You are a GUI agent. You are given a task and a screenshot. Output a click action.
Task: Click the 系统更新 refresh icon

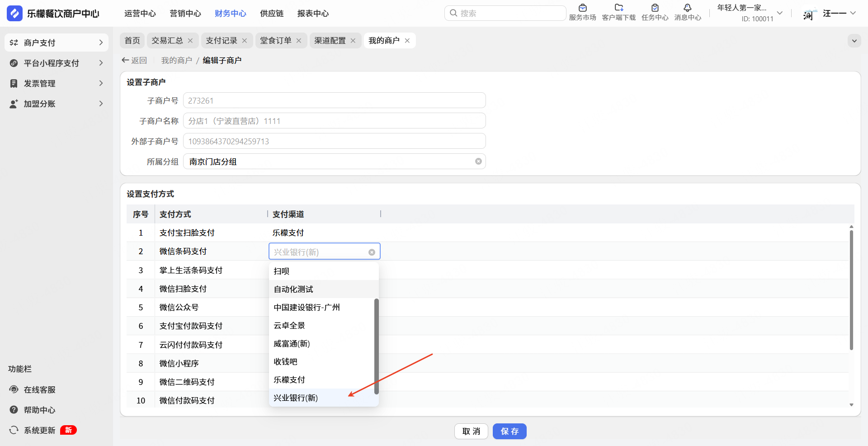point(14,430)
